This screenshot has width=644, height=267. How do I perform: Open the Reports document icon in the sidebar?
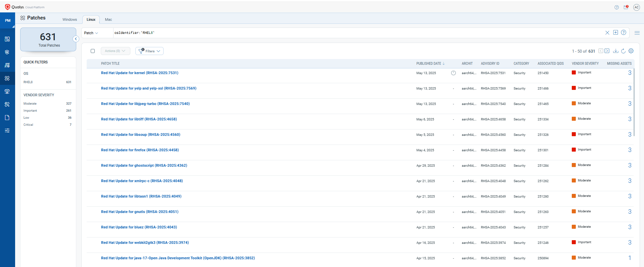(7, 117)
